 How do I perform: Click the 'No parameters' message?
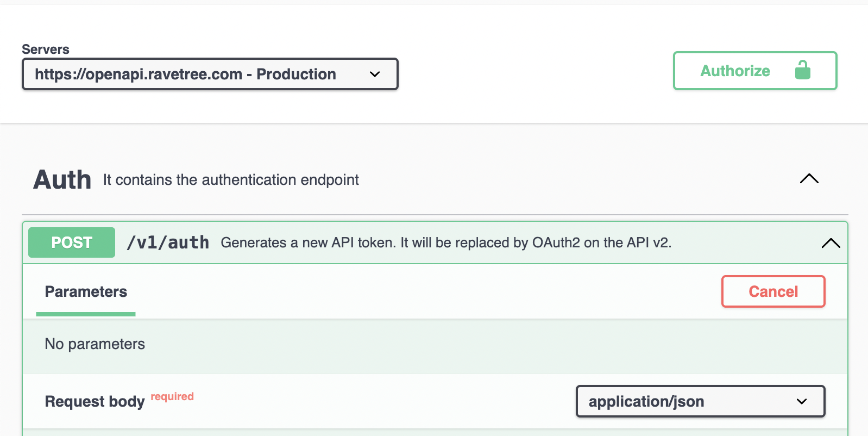tap(95, 344)
